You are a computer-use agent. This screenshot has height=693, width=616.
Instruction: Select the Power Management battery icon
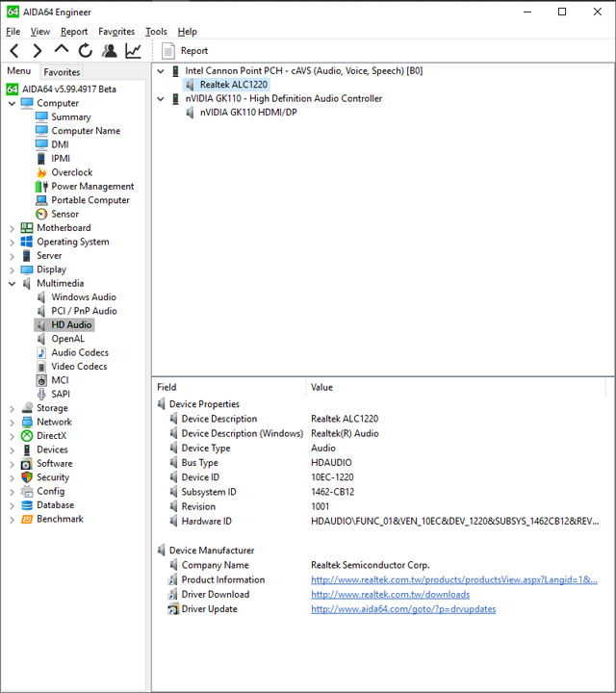[41, 186]
